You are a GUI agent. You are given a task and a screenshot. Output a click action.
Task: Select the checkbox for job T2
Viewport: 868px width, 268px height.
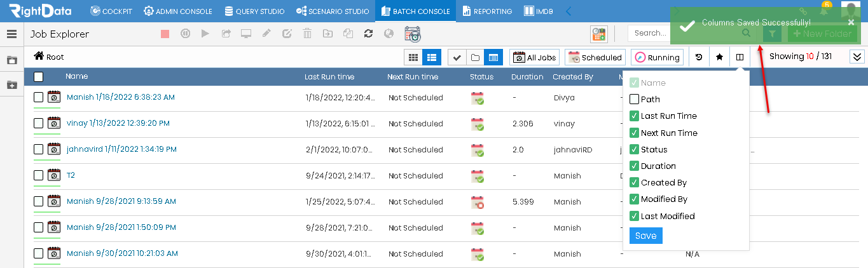(x=39, y=175)
